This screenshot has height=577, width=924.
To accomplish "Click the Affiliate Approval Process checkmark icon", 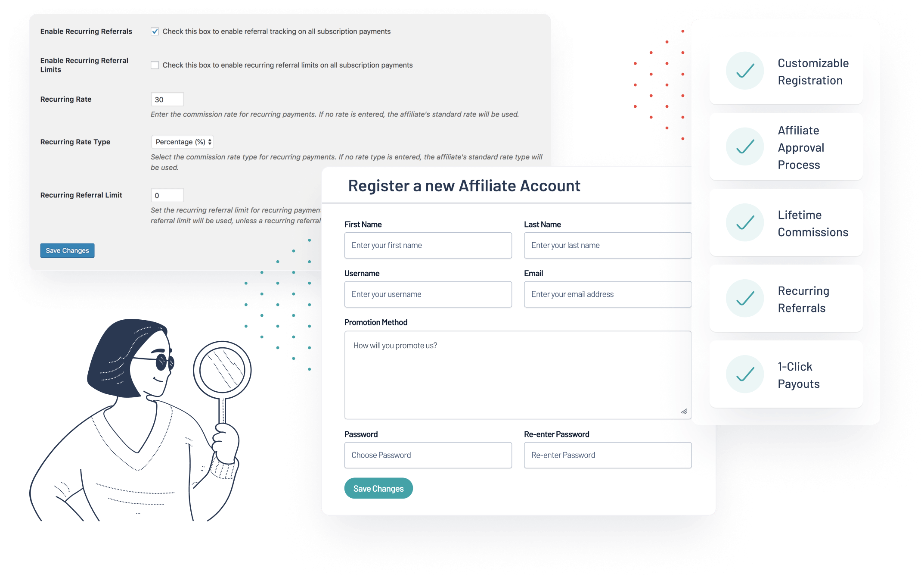I will (x=745, y=146).
